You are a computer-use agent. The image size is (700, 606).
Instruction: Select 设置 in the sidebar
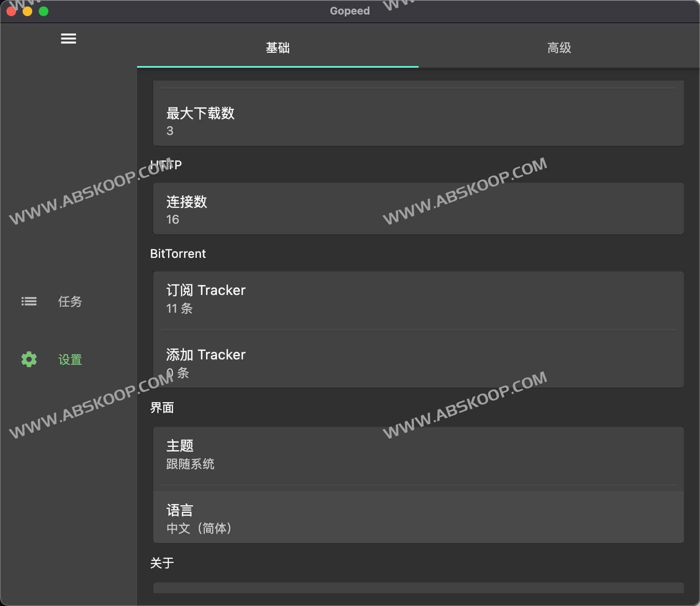coord(70,359)
